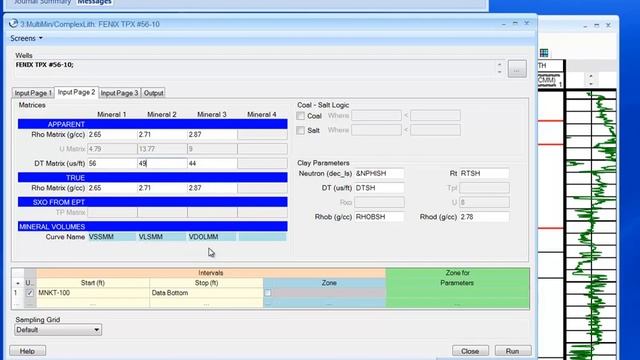
Task: Open the Sampling Grid Default dropdown
Action: click(58, 330)
